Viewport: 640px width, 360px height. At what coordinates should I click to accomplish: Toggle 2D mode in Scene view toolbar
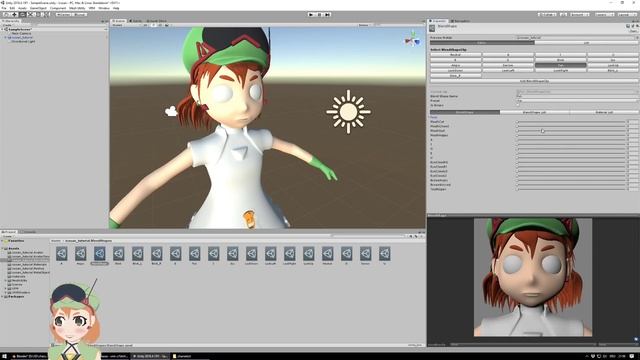[x=145, y=25]
